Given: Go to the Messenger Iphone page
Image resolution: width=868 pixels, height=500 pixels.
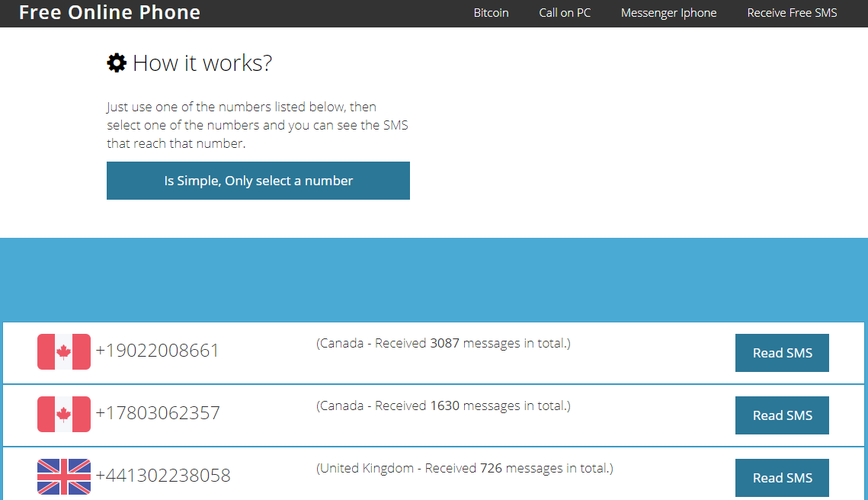Looking at the screenshot, I should [668, 13].
